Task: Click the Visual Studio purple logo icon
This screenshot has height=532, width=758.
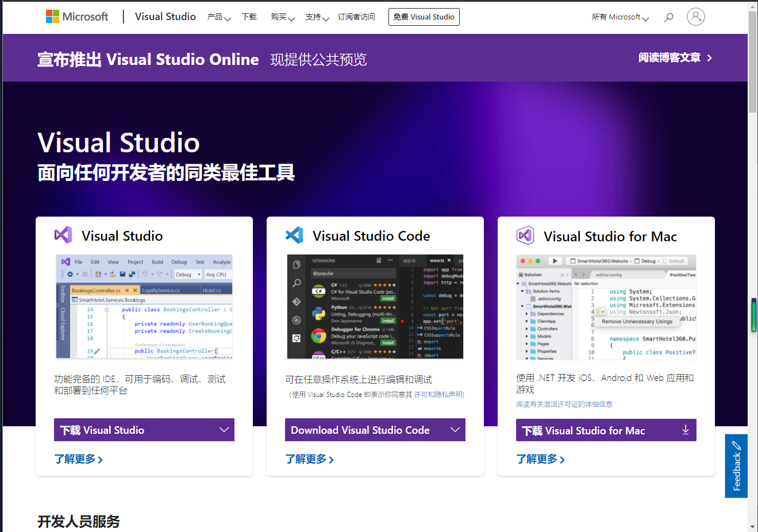Action: click(x=63, y=235)
